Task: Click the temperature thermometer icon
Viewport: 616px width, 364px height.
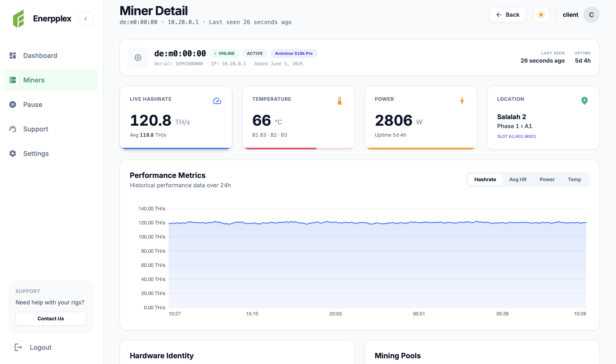Action: tap(339, 101)
